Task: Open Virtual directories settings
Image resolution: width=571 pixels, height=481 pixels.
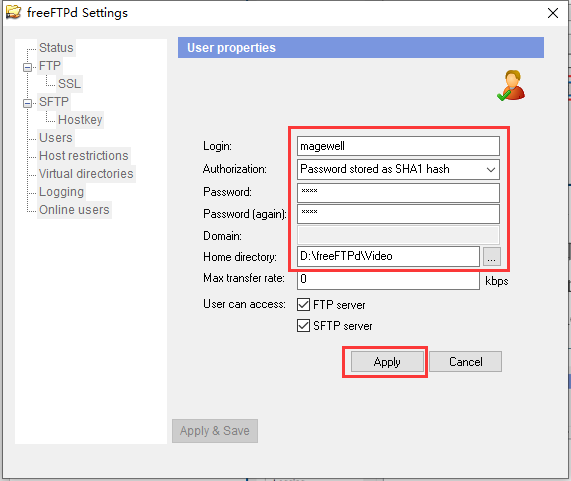Action: [x=86, y=174]
